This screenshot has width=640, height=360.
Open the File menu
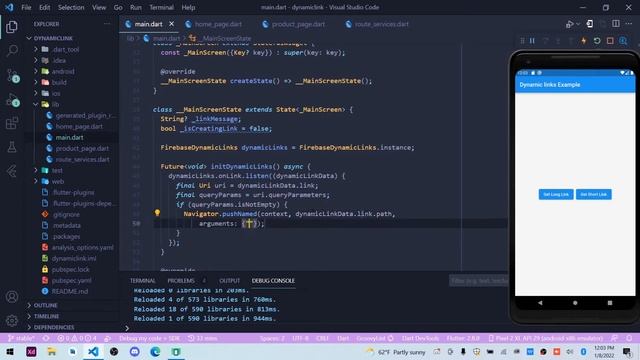coord(26,7)
